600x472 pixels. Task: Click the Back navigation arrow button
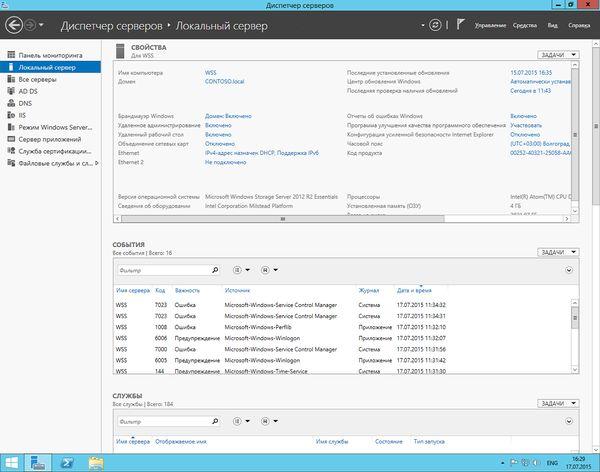click(x=14, y=26)
